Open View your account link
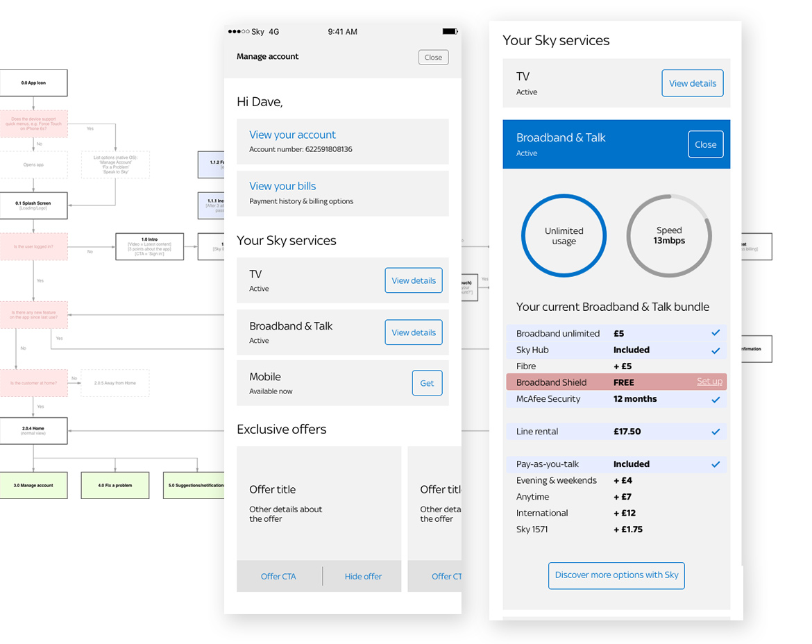The width and height of the screenshot is (812, 644). 292,135
